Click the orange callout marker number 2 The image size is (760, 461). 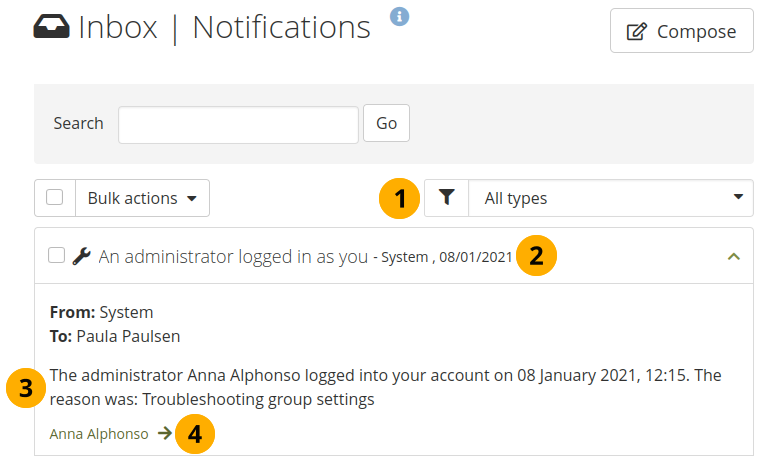click(x=536, y=256)
